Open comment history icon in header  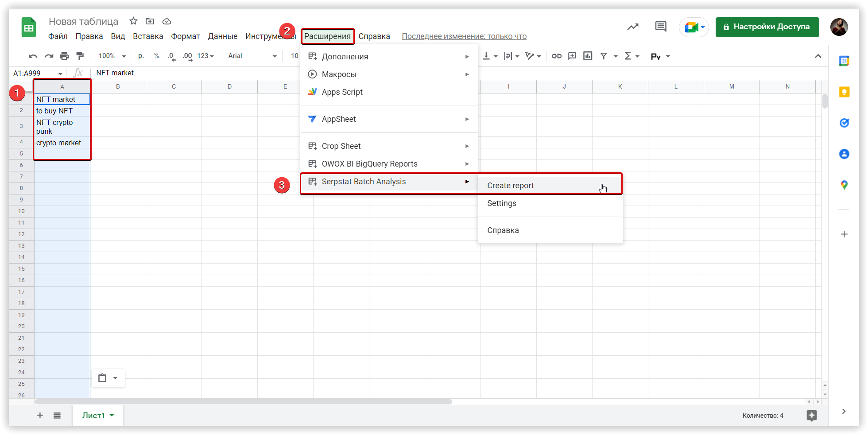point(660,27)
